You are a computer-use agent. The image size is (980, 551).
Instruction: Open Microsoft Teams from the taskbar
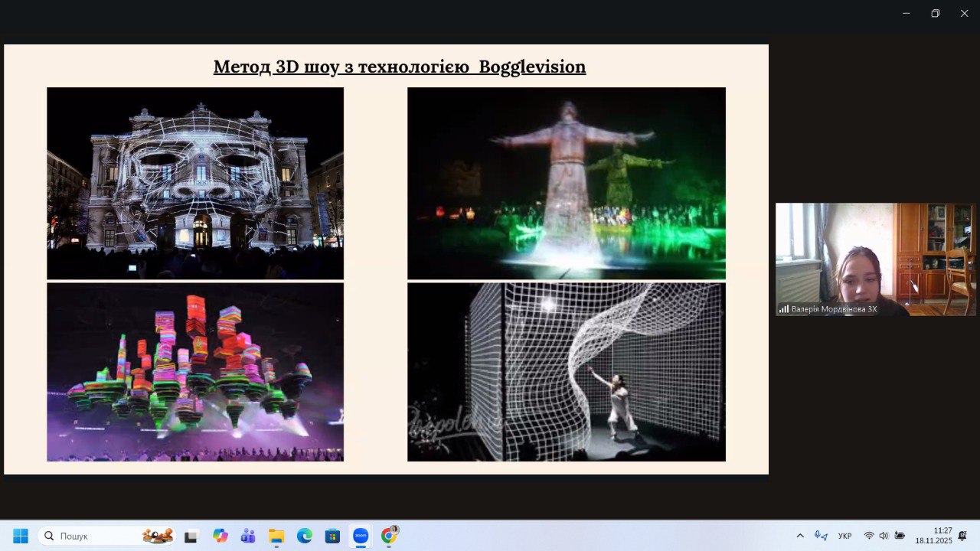(248, 536)
